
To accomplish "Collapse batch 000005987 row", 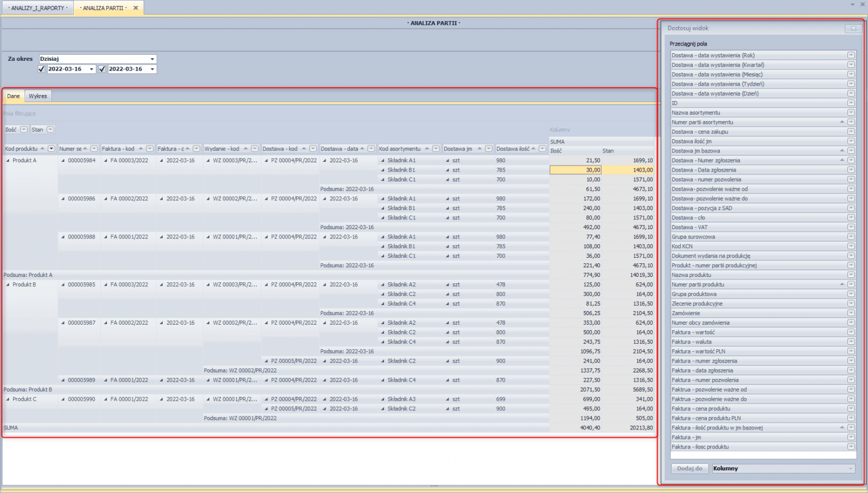I will (63, 323).
